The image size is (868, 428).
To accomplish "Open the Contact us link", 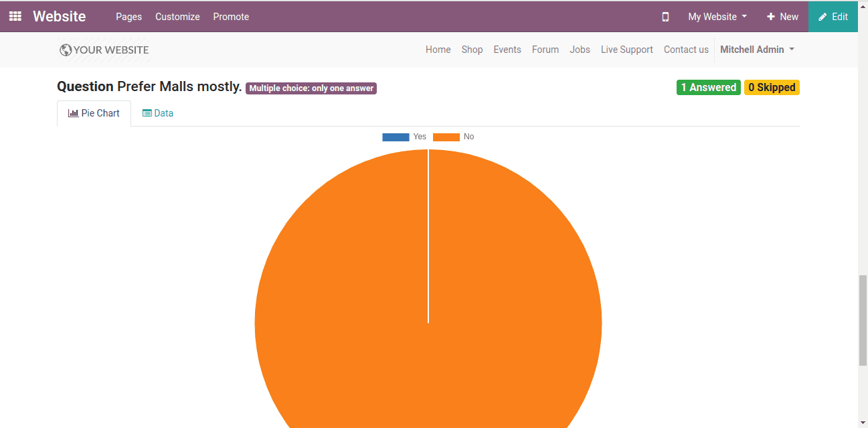I will coord(686,50).
